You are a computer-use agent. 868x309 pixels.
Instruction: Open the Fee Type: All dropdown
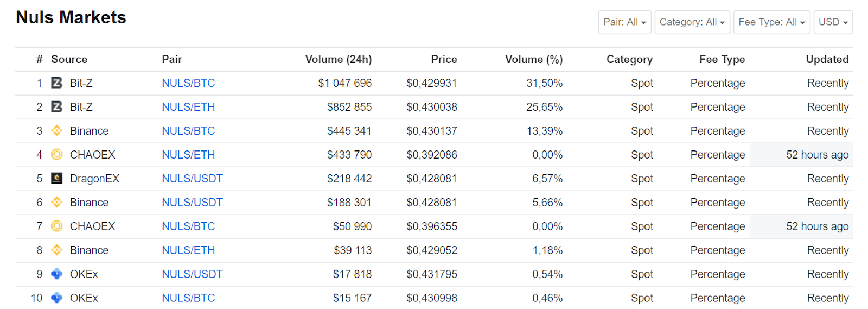(x=771, y=22)
